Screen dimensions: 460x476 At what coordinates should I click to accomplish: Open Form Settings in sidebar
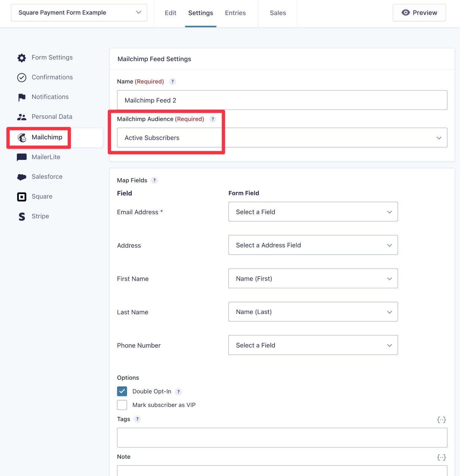pos(52,57)
